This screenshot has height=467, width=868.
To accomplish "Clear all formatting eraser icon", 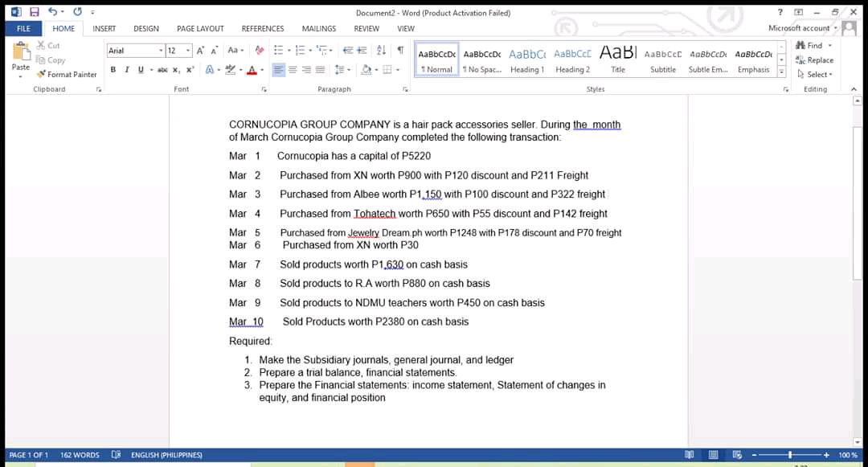I will coord(259,51).
